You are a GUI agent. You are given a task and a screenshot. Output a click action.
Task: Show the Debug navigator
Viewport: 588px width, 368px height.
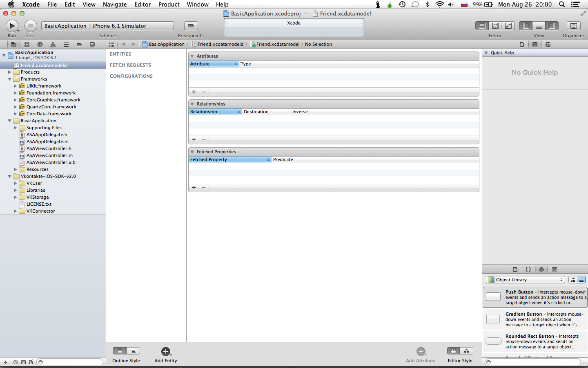(x=66, y=44)
